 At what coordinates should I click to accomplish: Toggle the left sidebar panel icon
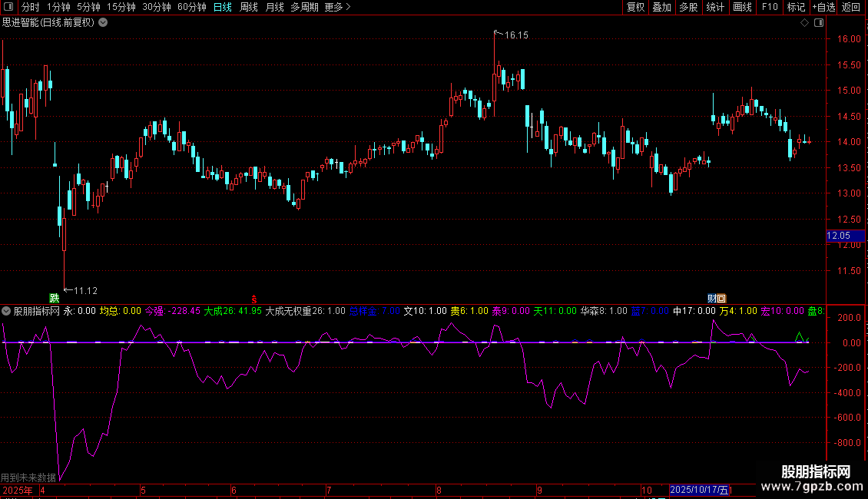tap(8, 7)
